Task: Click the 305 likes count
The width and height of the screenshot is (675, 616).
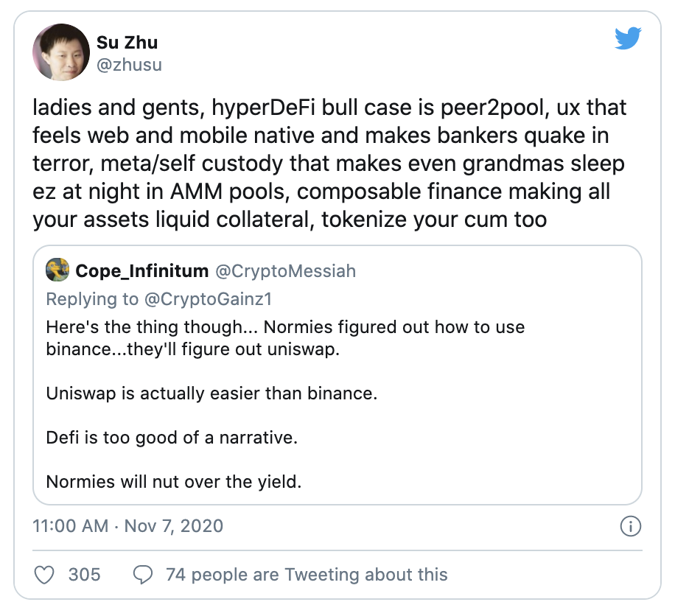Action: pyautogui.click(x=84, y=574)
